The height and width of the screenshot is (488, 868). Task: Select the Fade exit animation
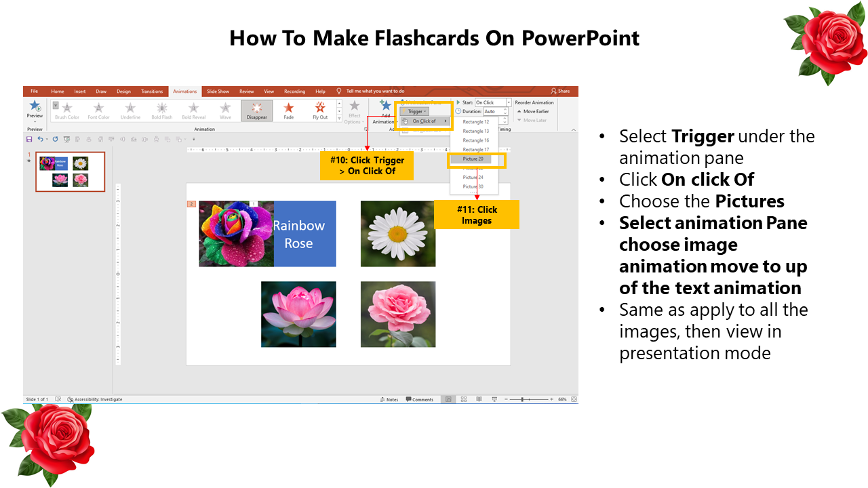(x=289, y=111)
